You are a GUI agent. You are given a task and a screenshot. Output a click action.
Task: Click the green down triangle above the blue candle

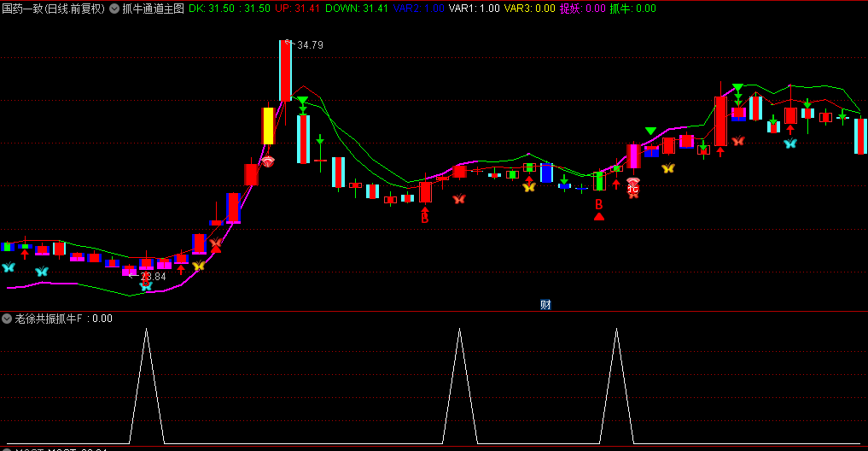pos(651,131)
